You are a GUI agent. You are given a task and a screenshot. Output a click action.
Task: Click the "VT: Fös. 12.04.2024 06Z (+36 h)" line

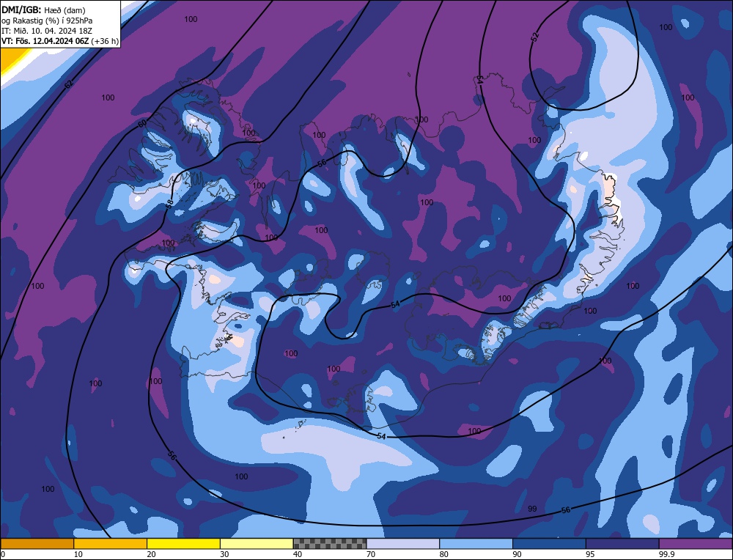click(60, 41)
